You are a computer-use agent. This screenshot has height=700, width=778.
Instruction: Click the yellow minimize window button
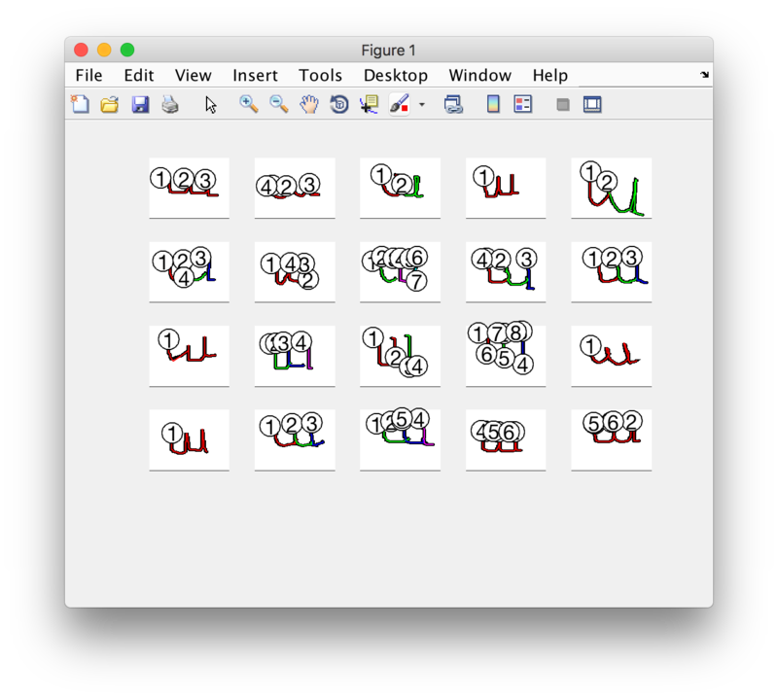coord(104,50)
